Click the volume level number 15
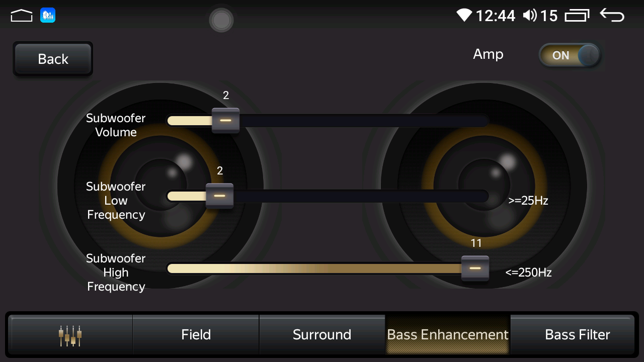 coord(549,16)
